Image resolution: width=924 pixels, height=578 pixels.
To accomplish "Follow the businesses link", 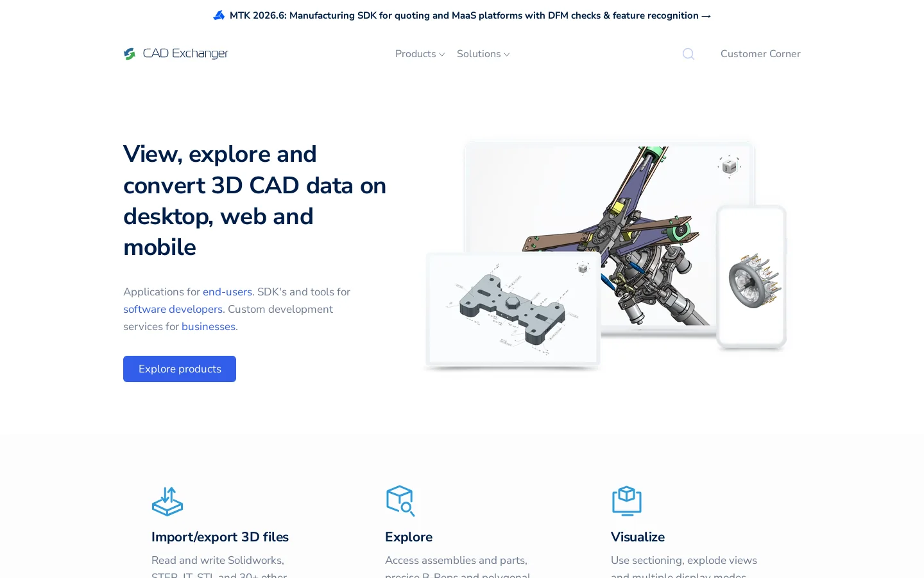I will click(x=209, y=326).
